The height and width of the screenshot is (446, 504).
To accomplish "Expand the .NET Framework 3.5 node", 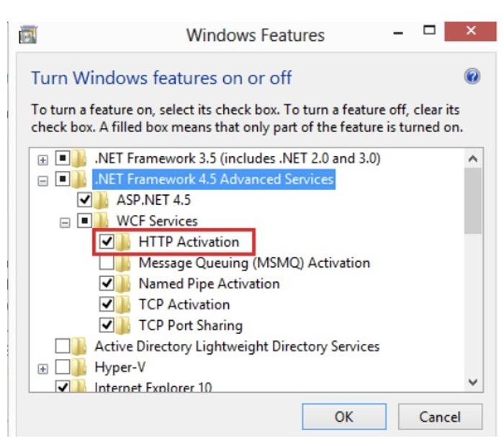I will pos(42,160).
